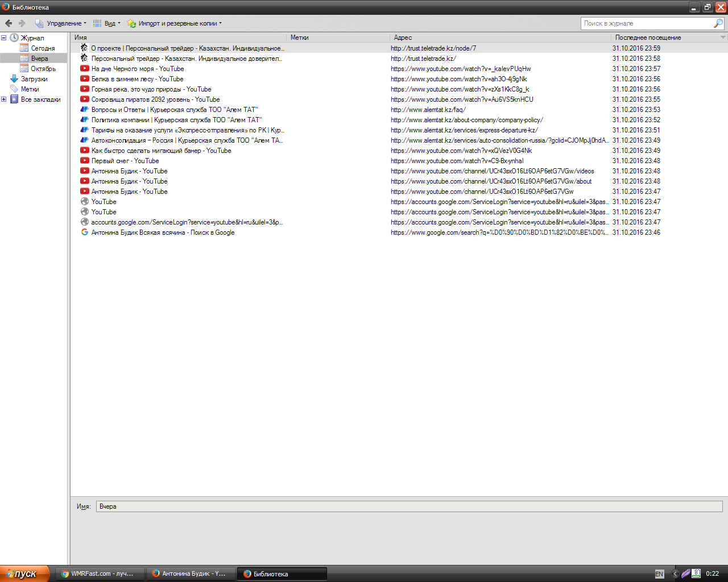Viewport: 728px width, 582px height.
Task: Open the Управление menu
Action: (61, 23)
